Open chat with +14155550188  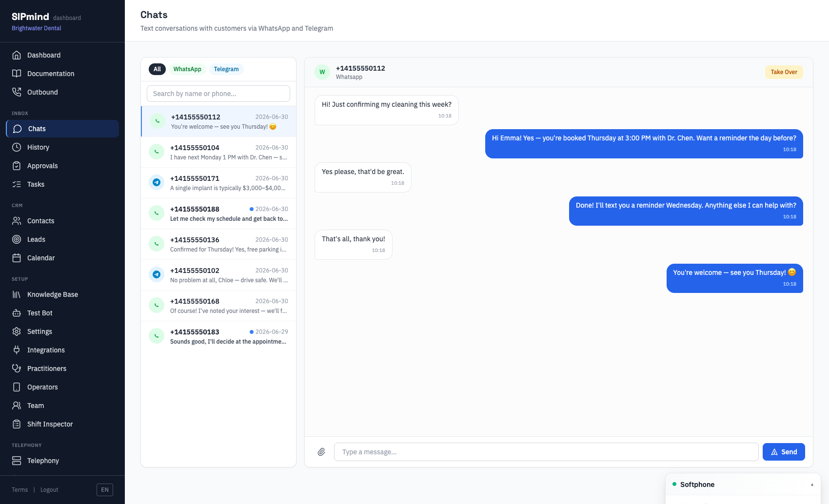218,213
